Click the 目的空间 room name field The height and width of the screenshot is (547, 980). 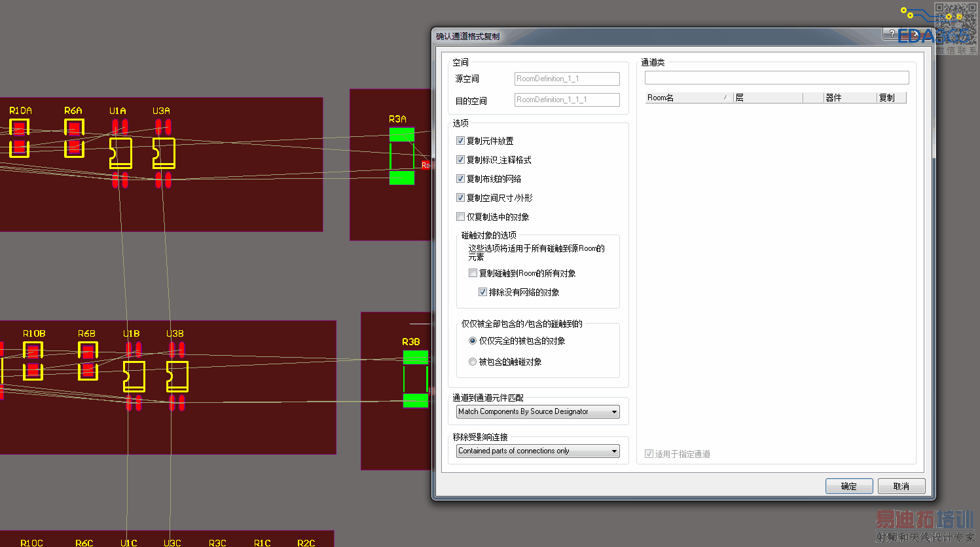coord(567,100)
